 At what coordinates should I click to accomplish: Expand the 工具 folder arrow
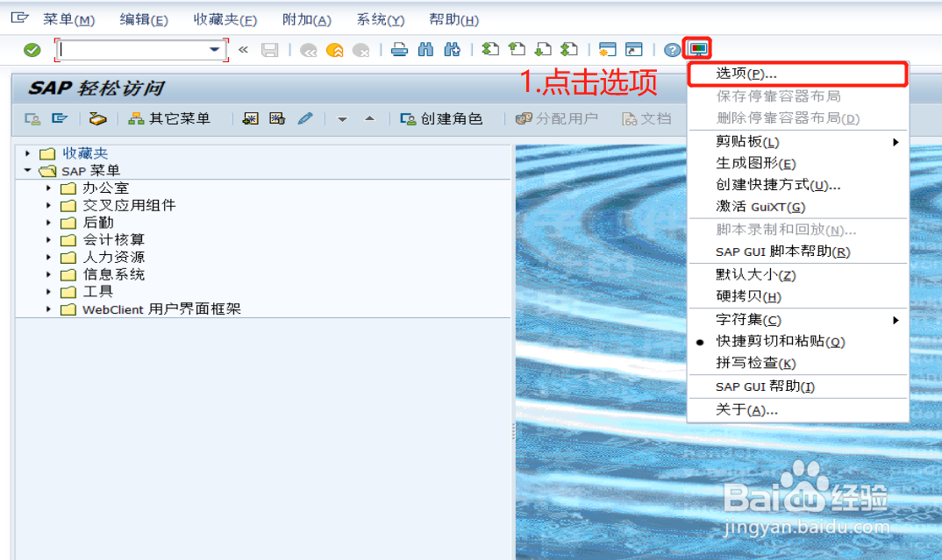pyautogui.click(x=48, y=292)
